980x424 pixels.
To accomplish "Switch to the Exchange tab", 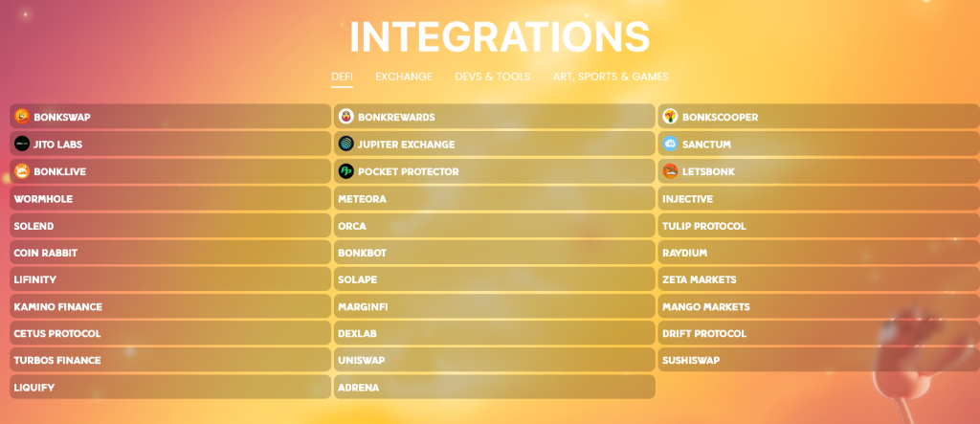I will (x=404, y=77).
